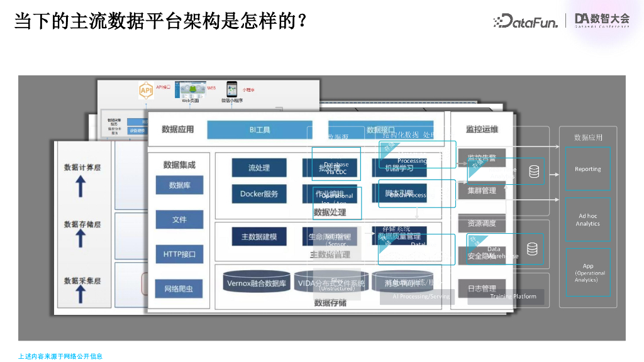
Task: Click the Web页面 browser preview icon
Action: pyautogui.click(x=190, y=89)
